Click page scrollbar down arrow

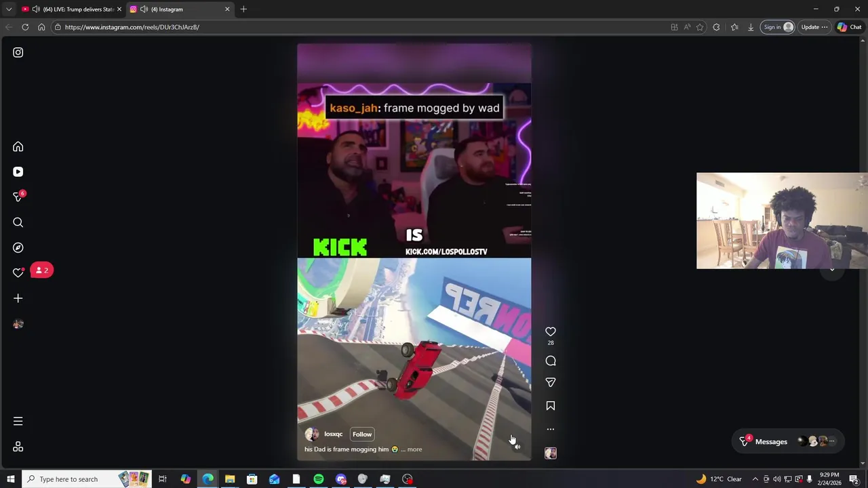click(x=863, y=464)
